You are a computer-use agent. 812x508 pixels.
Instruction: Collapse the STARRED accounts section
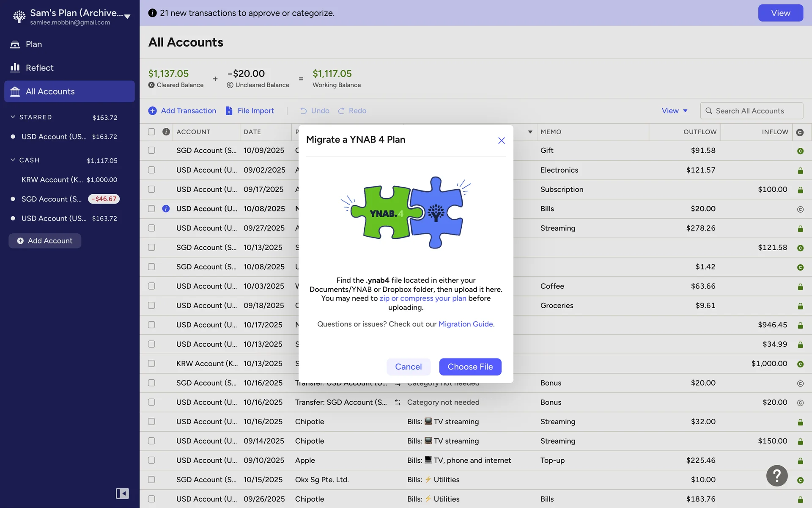pos(13,117)
